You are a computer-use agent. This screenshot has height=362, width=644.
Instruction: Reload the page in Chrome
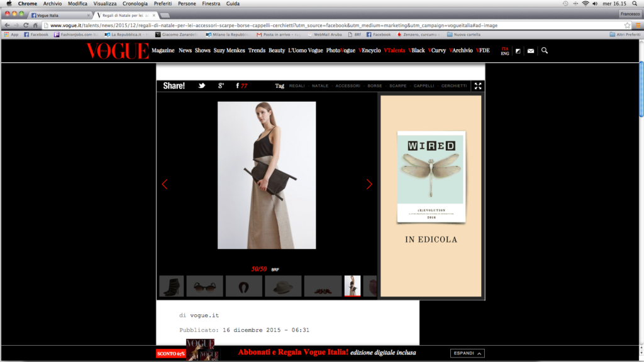pyautogui.click(x=25, y=25)
